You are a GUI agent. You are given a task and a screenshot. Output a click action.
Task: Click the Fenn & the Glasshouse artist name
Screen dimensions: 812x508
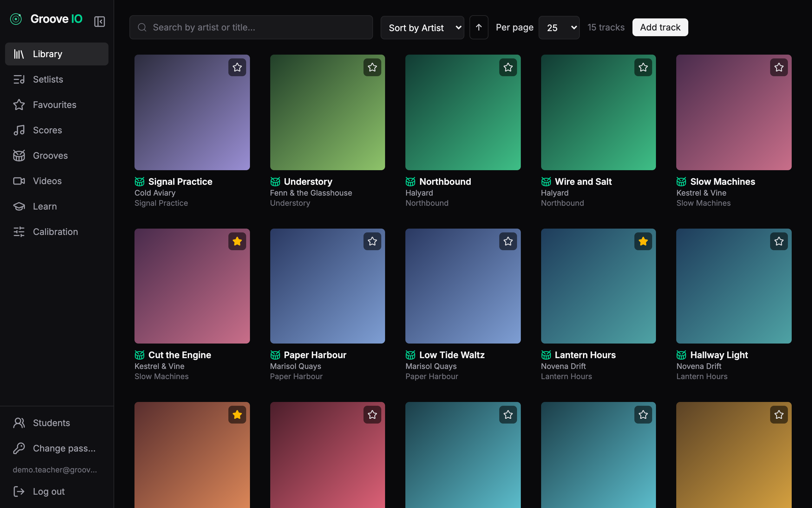311,193
